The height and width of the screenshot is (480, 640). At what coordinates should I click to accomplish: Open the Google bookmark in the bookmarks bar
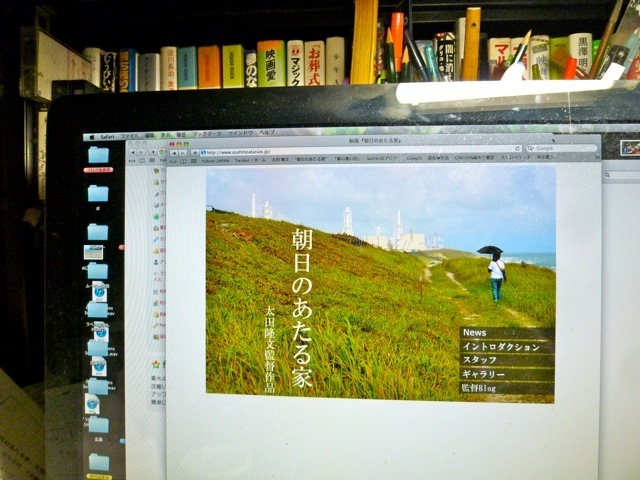tap(414, 158)
